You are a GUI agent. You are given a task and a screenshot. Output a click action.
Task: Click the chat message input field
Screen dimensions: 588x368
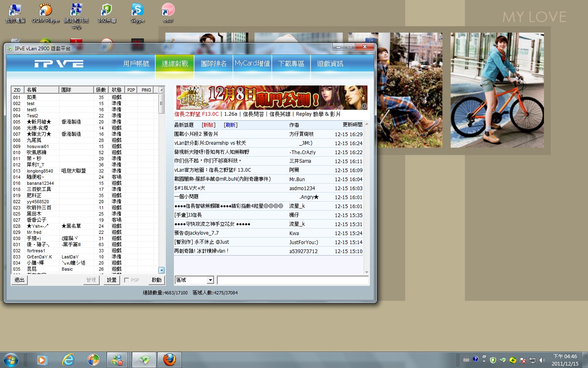(292, 280)
